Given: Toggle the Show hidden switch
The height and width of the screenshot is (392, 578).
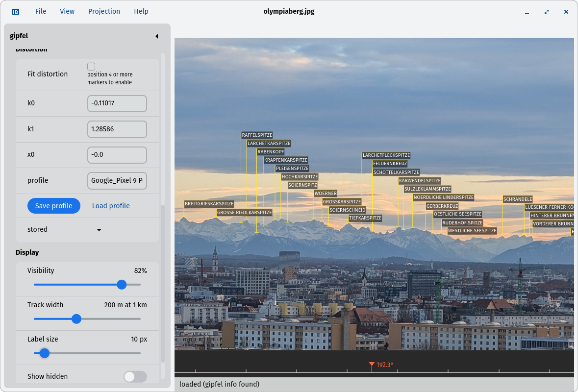Looking at the screenshot, I should [x=135, y=376].
